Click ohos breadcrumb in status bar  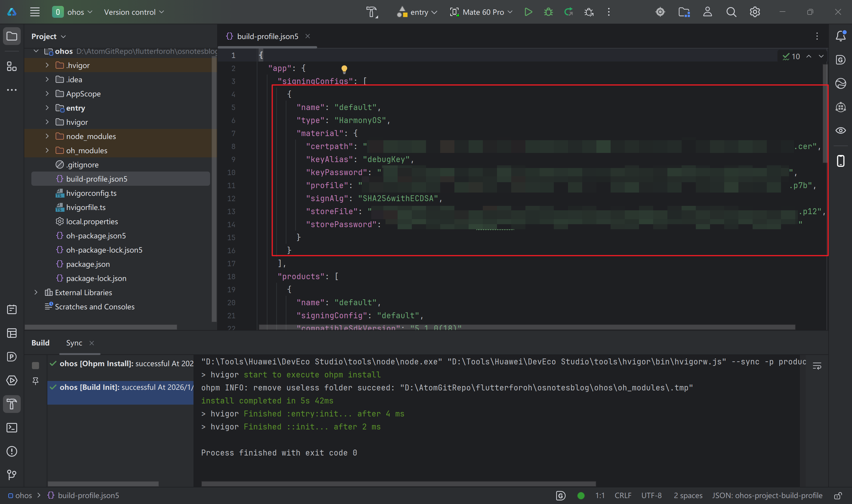click(x=20, y=495)
